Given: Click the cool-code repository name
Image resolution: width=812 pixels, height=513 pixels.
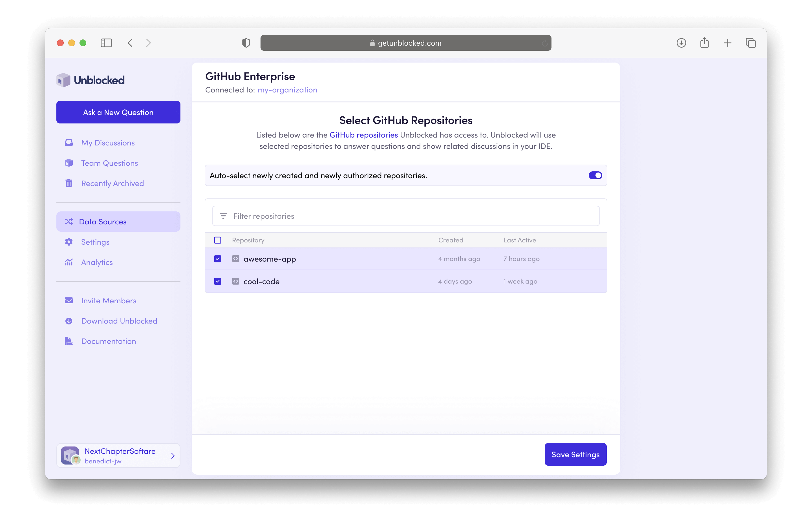Looking at the screenshot, I should pos(261,281).
